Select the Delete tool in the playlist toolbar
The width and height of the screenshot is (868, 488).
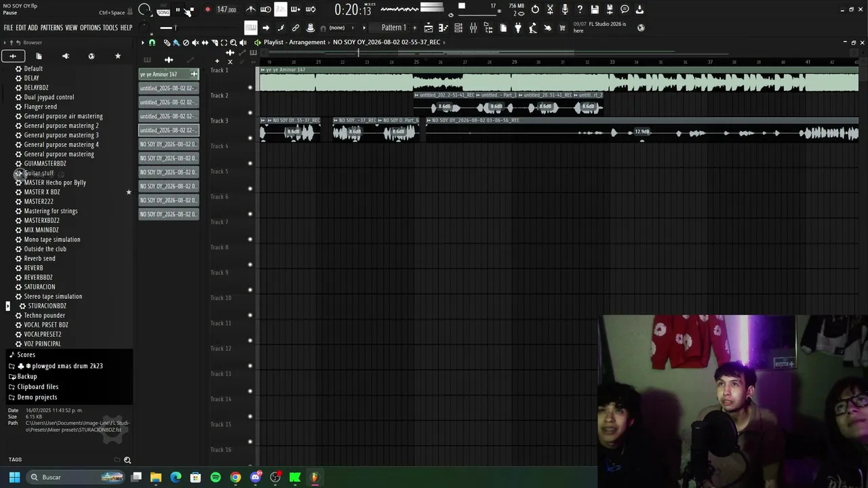click(x=186, y=43)
